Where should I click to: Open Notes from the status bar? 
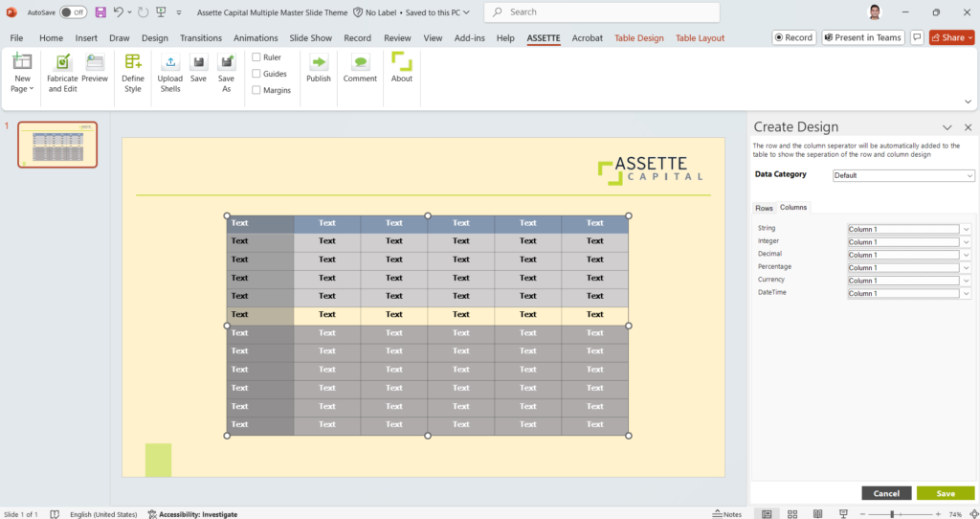pos(727,514)
